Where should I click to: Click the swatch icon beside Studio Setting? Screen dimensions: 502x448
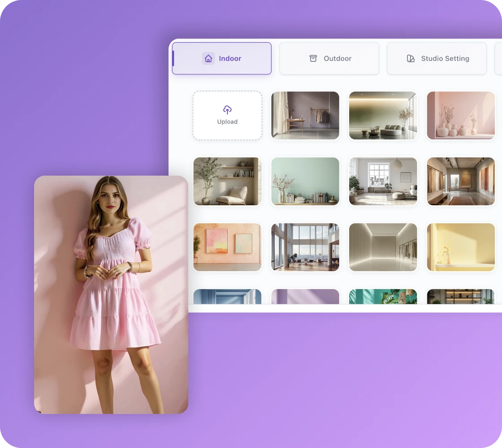411,58
